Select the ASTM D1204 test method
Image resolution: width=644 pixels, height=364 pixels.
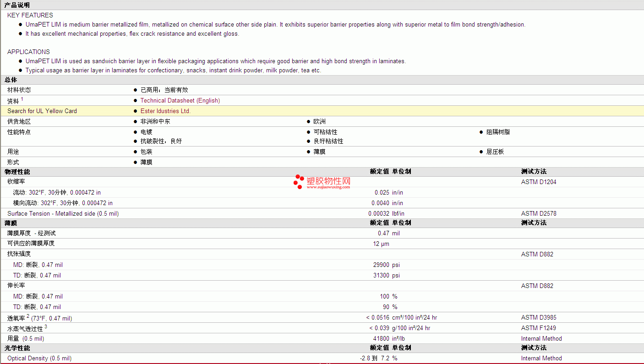click(x=539, y=182)
